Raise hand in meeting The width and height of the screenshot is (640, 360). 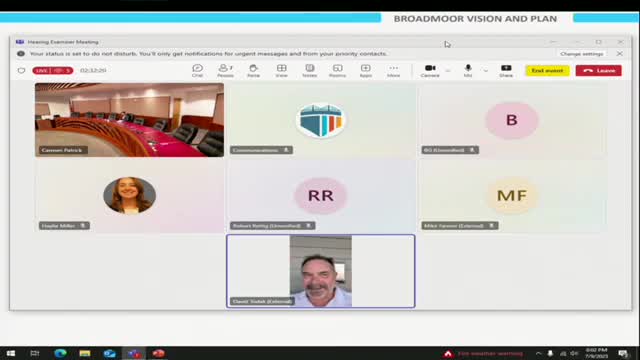pyautogui.click(x=253, y=71)
